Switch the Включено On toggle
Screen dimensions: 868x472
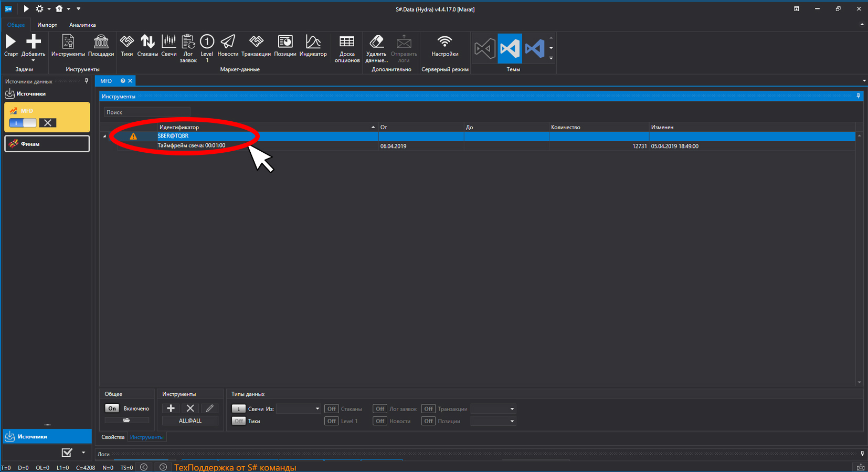point(112,408)
